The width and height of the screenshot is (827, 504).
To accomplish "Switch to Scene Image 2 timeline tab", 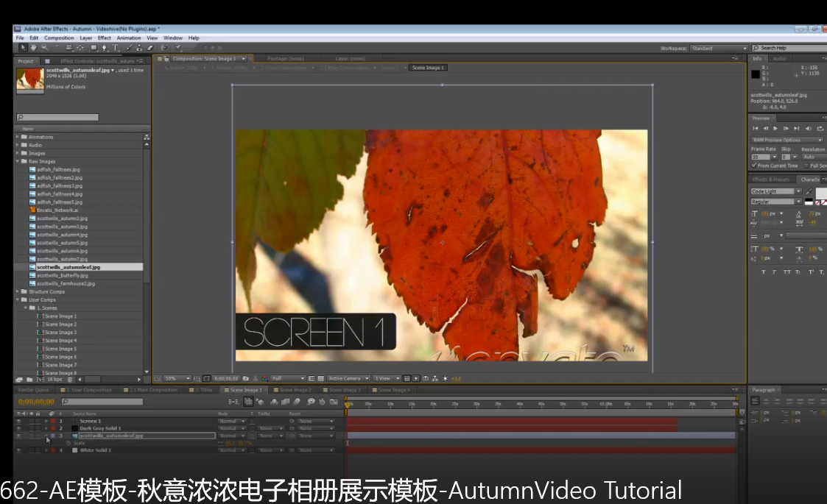I will coord(295,390).
